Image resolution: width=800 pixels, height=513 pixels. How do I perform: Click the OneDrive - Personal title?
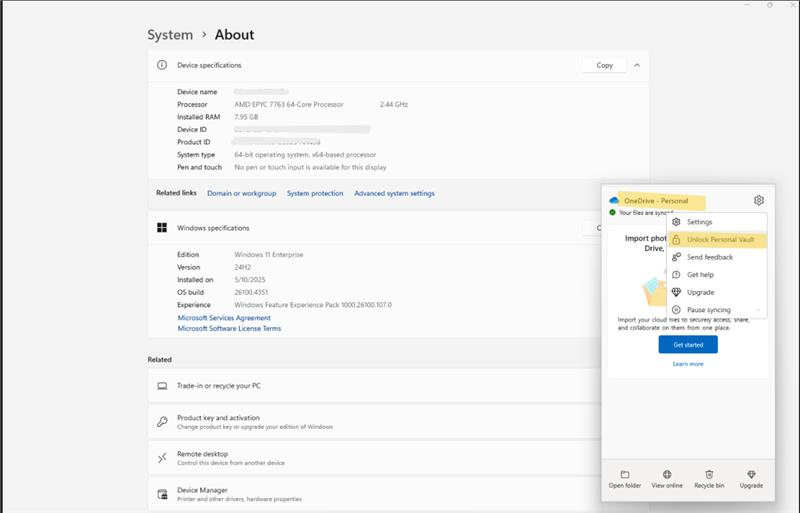[656, 201]
